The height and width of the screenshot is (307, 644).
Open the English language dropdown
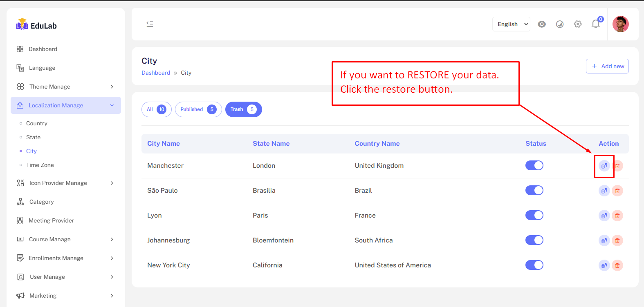pos(511,24)
